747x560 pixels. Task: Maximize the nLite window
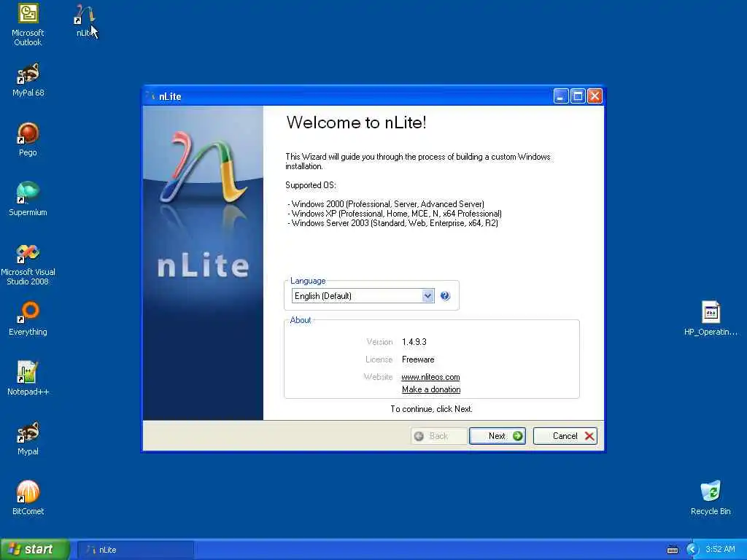point(578,96)
